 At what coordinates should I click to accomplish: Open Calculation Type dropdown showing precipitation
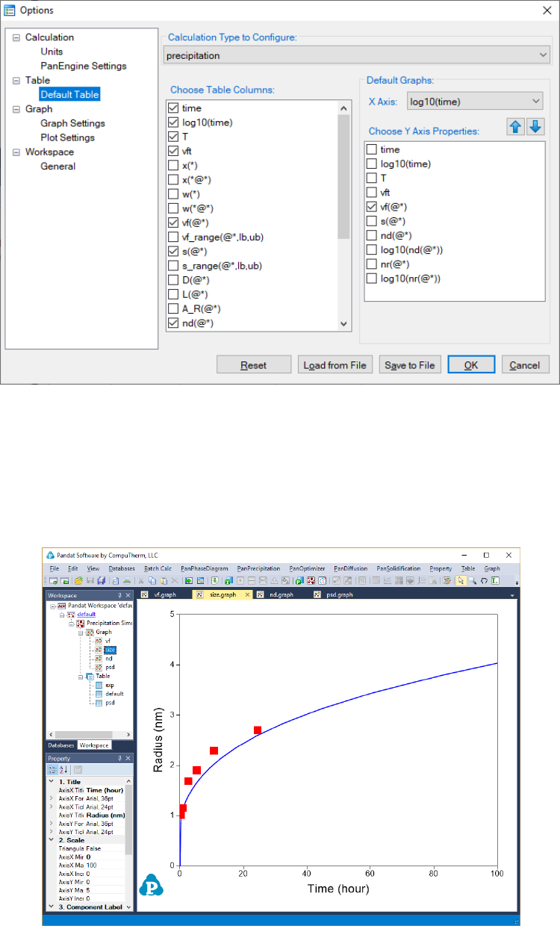356,55
